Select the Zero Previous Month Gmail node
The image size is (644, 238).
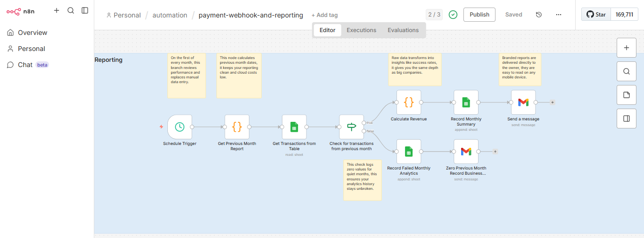[x=466, y=152]
